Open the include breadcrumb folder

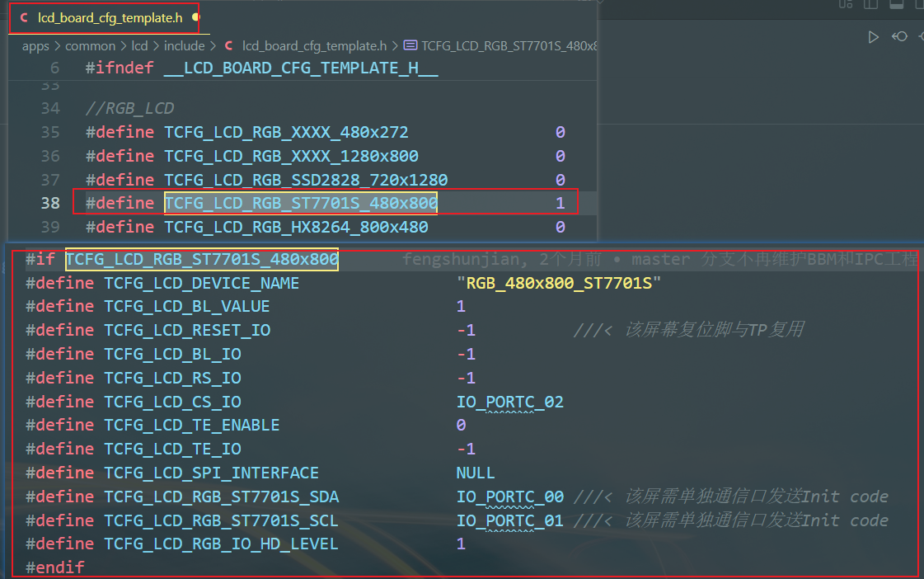[185, 46]
